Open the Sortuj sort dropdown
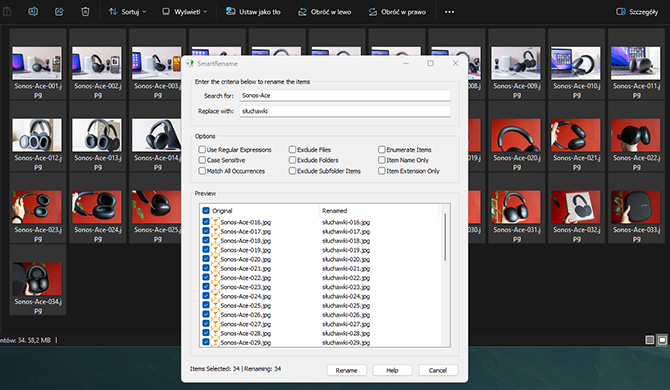 (x=127, y=12)
